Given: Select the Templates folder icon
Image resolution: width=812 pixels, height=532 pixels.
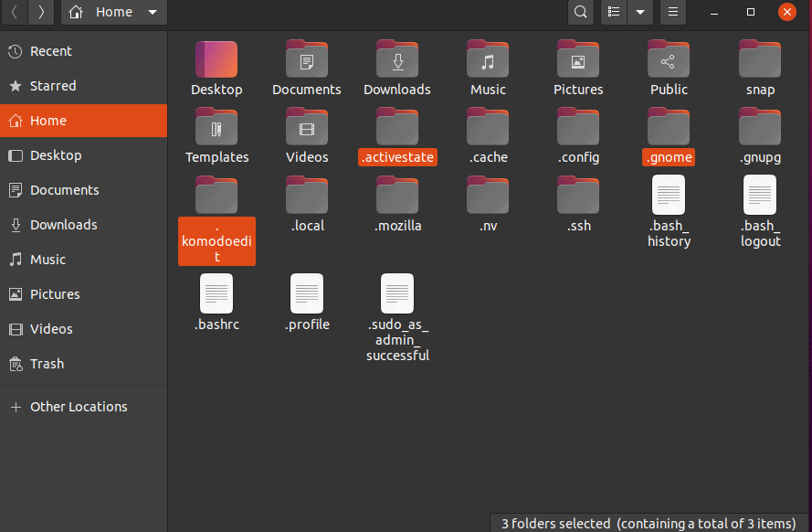Looking at the screenshot, I should (216, 128).
